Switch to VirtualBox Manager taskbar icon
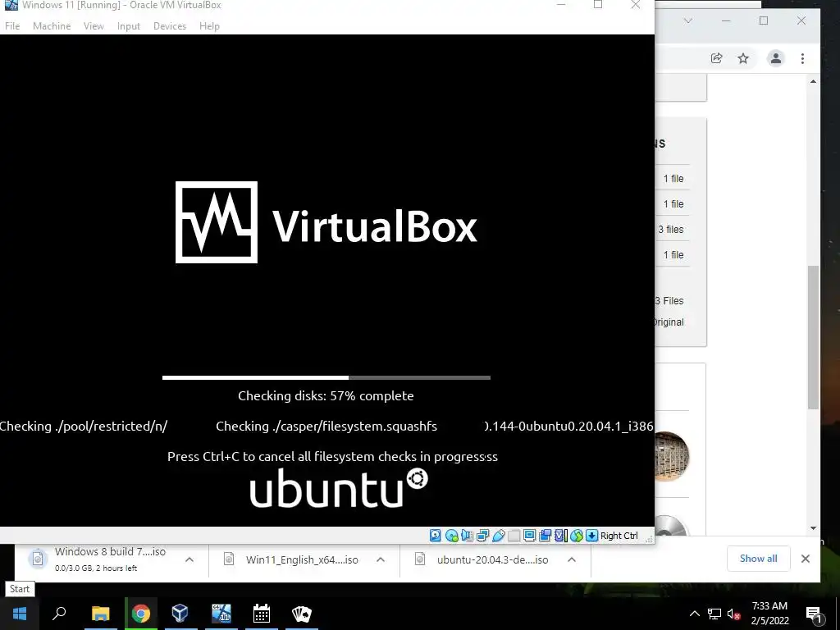Viewport: 840px width, 630px height. [x=180, y=614]
